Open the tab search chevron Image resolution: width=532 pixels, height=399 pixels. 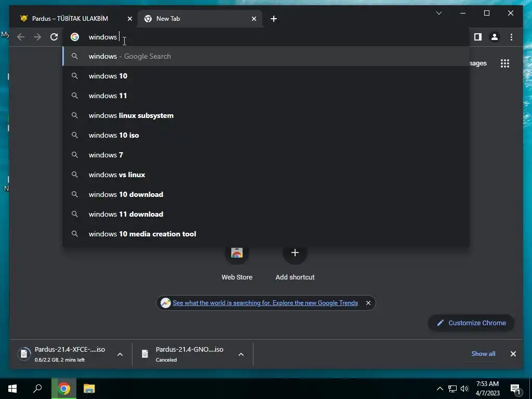pyautogui.click(x=438, y=13)
